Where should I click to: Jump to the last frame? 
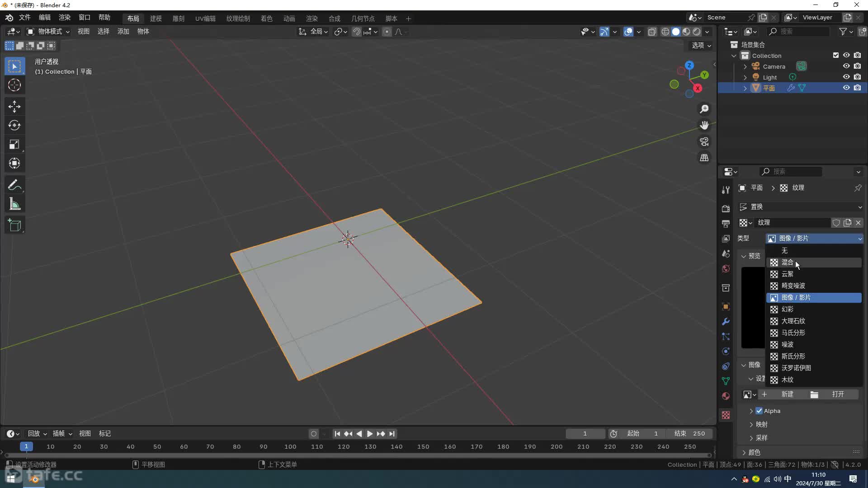tap(392, 434)
